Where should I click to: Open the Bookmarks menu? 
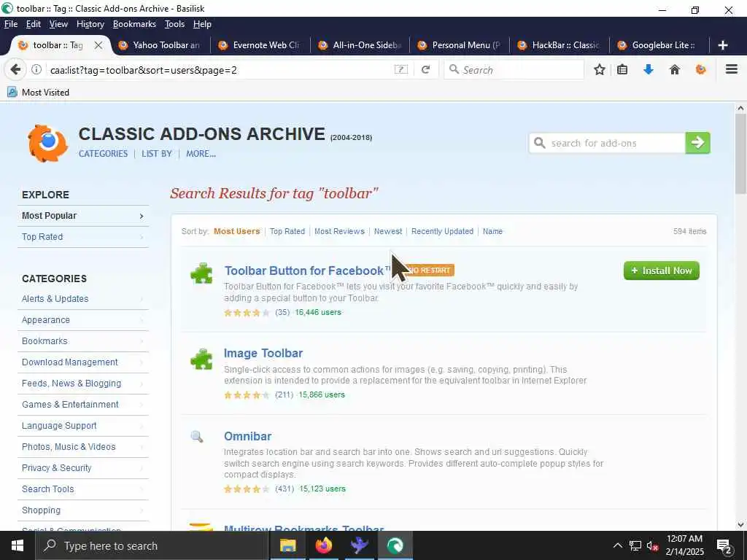[134, 24]
